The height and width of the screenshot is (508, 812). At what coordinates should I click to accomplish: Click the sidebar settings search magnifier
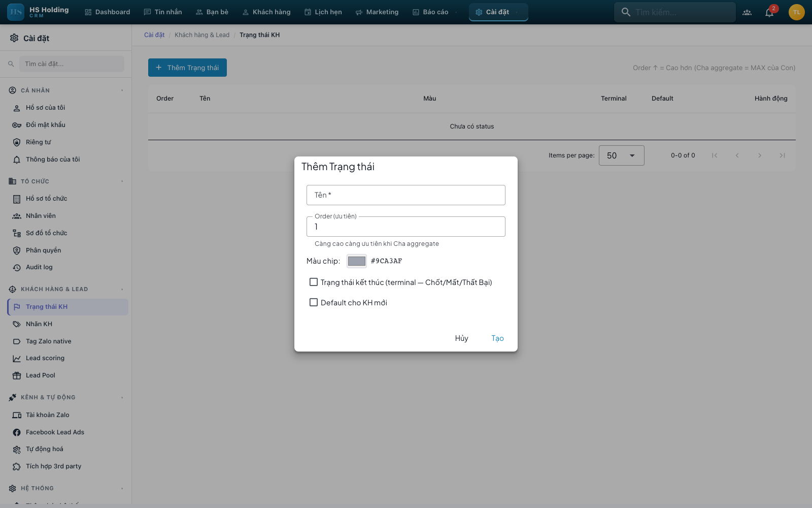pyautogui.click(x=11, y=64)
